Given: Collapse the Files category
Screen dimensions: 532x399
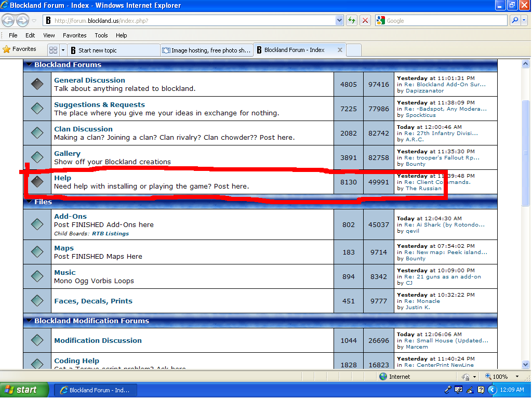Looking at the screenshot, I should point(30,202).
